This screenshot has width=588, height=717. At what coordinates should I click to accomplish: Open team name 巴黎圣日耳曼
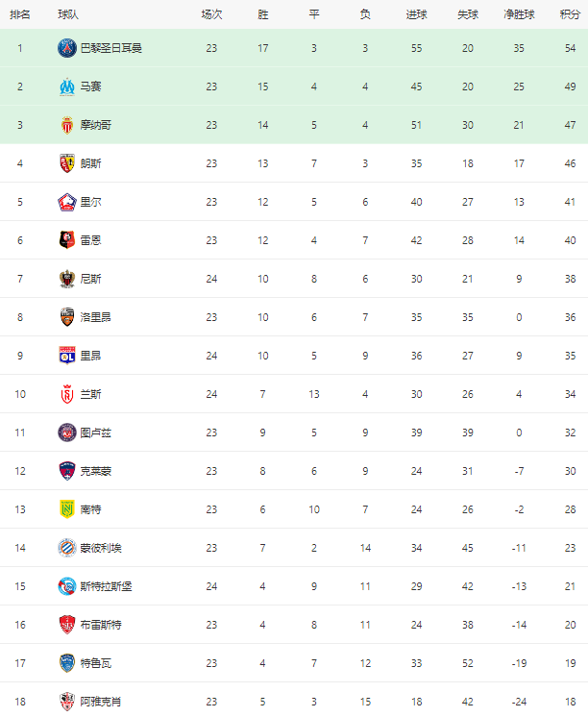point(110,48)
